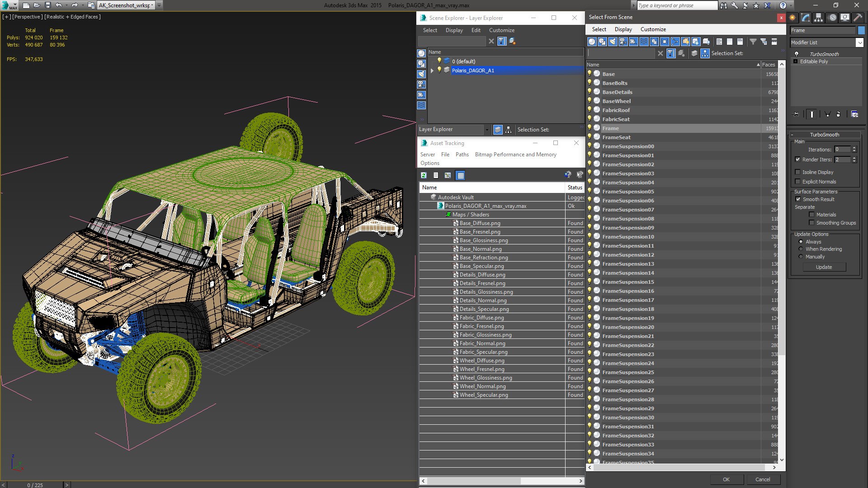Toggle Isoline Display checkbox

coord(798,172)
